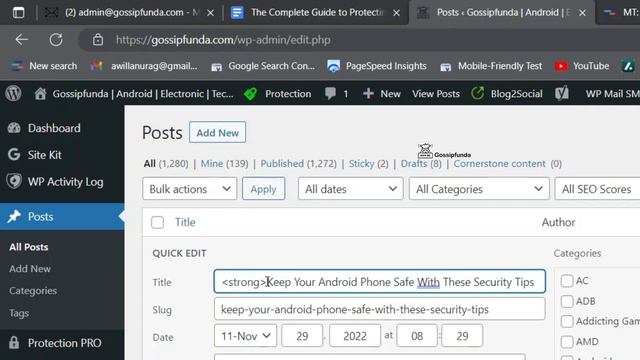Click Add New button beside Posts
This screenshot has height=360, width=640.
pos(218,132)
